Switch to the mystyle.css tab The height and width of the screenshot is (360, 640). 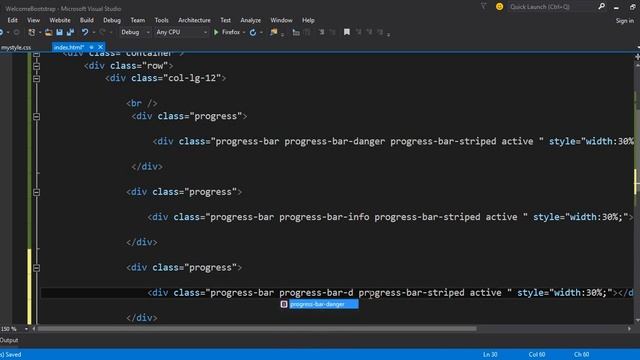(16, 47)
